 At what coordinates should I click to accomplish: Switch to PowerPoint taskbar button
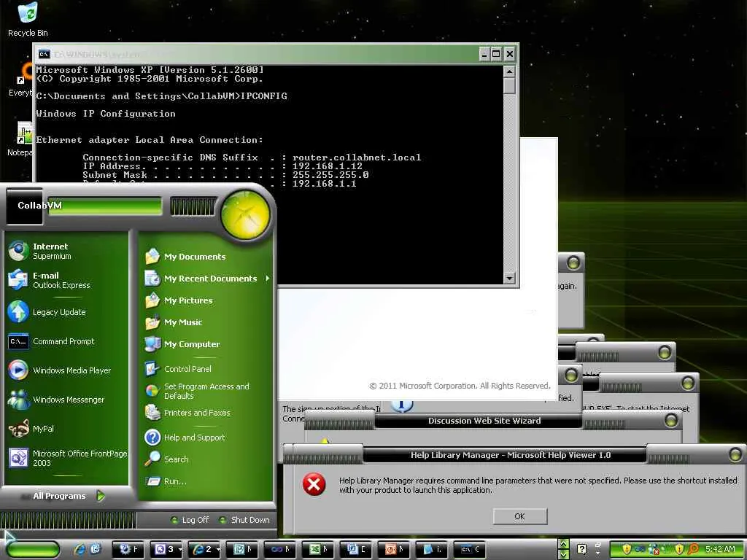point(395,550)
